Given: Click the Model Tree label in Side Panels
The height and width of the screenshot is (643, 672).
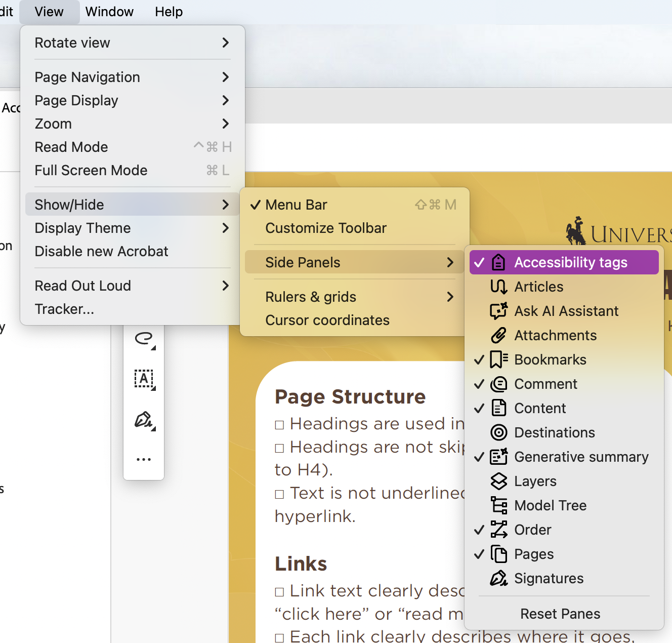Looking at the screenshot, I should (x=551, y=505).
